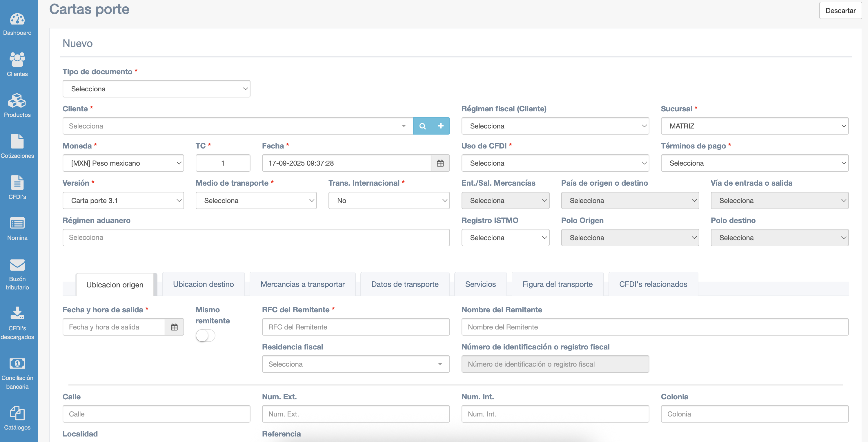Viewport: 868px width, 442px height.
Task: Open the Fecha calendar picker icon
Action: pyautogui.click(x=440, y=163)
